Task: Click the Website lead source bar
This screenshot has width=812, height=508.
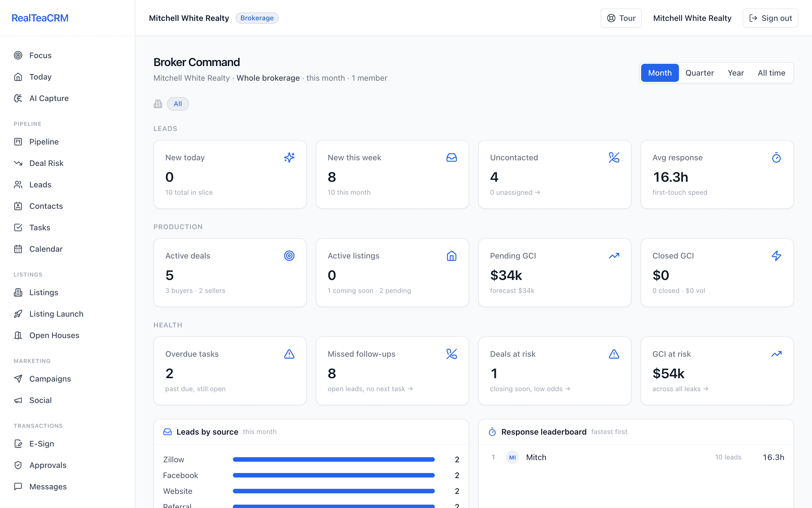Action: point(334,491)
